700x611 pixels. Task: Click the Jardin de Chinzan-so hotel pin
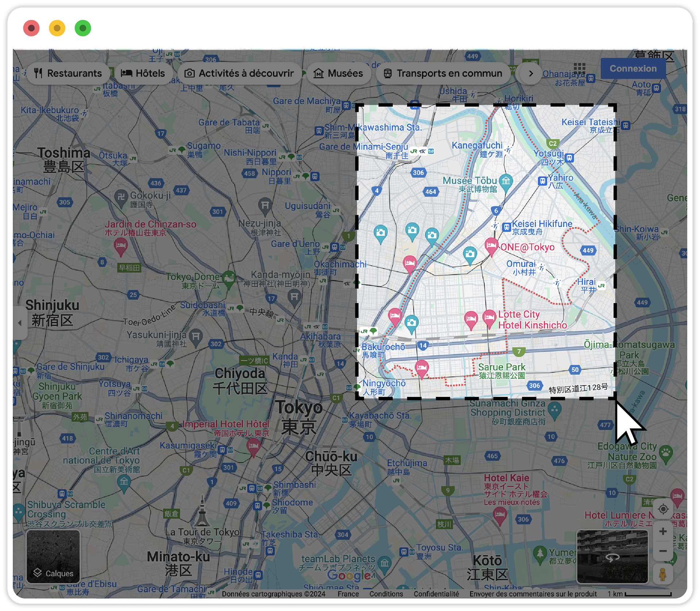(x=120, y=246)
